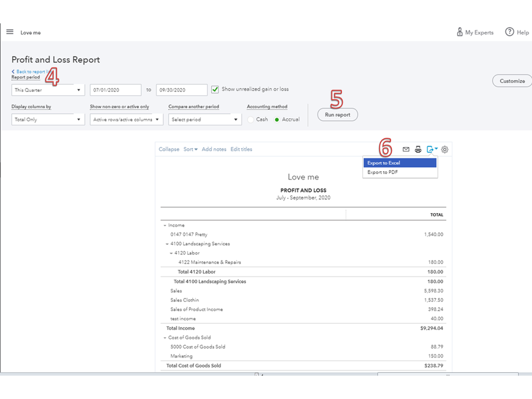532x399 pixels.
Task: Expand Display columns by Total Only dropdown
Action: (x=48, y=120)
